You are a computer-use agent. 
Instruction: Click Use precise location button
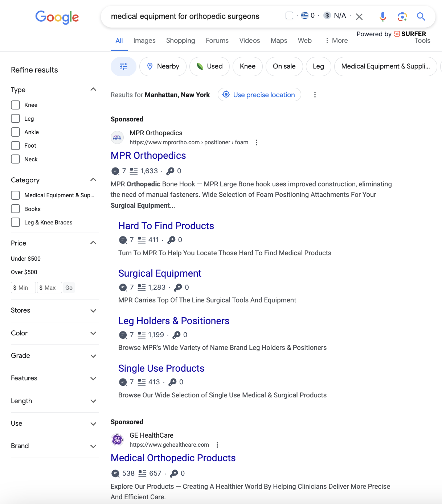tap(259, 95)
